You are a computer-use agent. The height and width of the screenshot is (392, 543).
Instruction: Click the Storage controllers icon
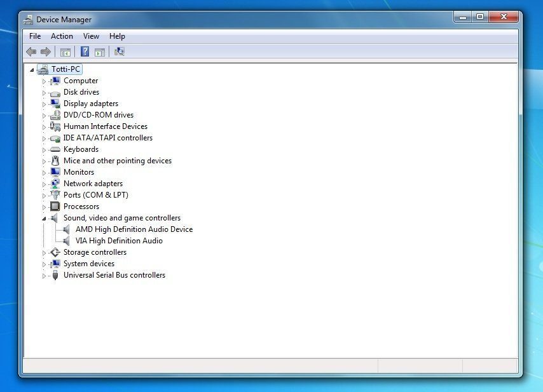point(55,252)
